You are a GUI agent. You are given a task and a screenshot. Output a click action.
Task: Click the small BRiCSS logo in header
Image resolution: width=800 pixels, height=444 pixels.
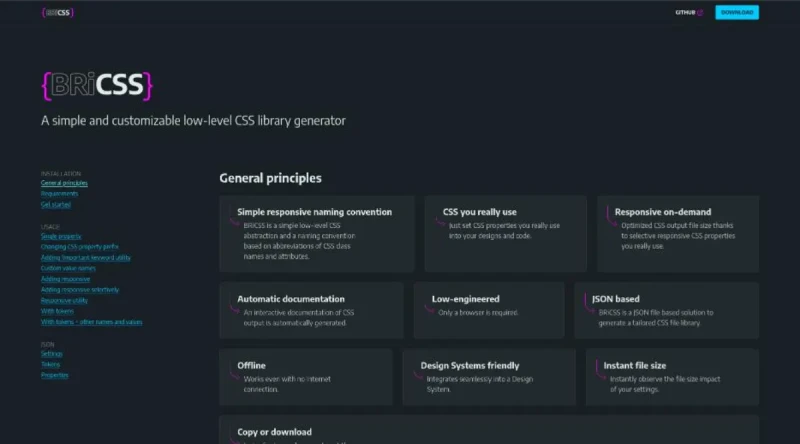[x=58, y=13]
